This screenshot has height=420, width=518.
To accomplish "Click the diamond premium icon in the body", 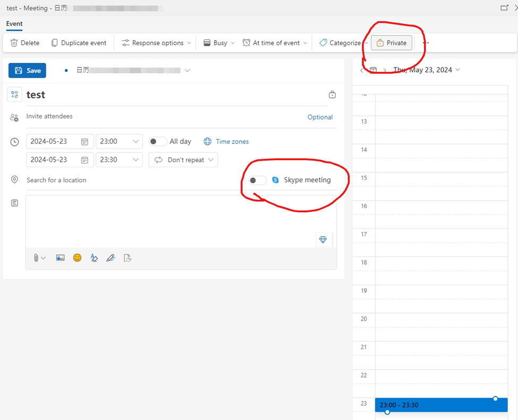I will point(323,239).
